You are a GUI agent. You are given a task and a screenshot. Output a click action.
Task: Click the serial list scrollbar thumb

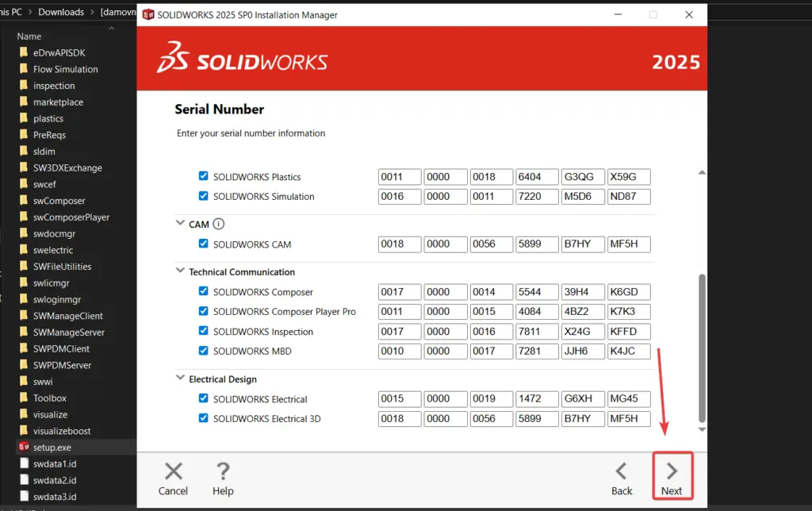tap(703, 348)
